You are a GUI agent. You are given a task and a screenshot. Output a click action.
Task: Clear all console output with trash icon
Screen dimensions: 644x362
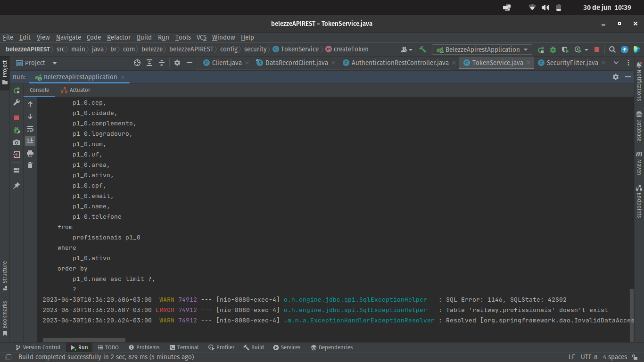(x=30, y=165)
